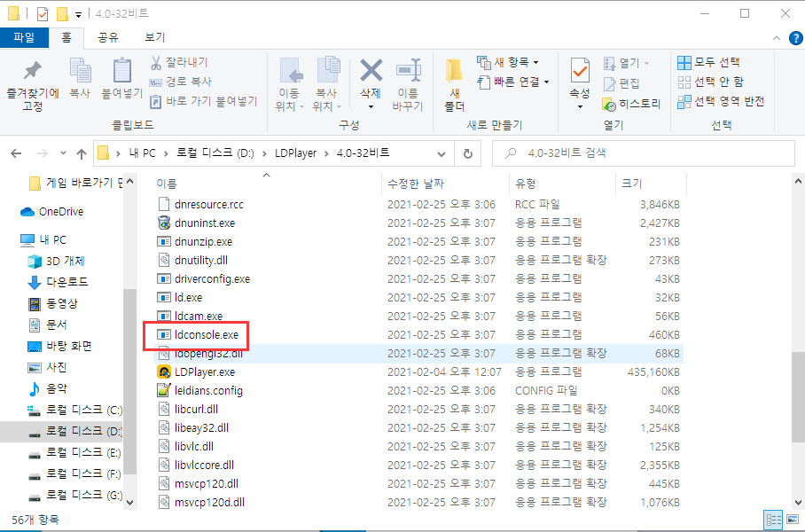Click the 삭제 (delete) X icon
Screen dimensions: 805x532
371,71
